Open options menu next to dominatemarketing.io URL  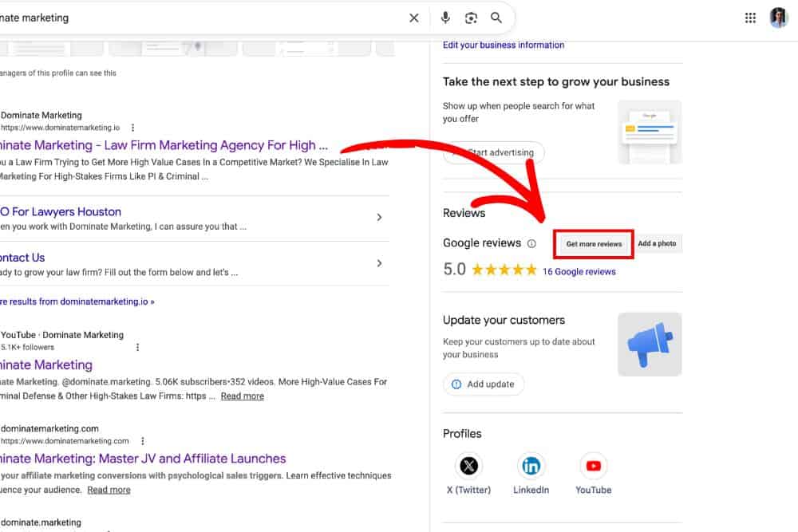point(132,127)
